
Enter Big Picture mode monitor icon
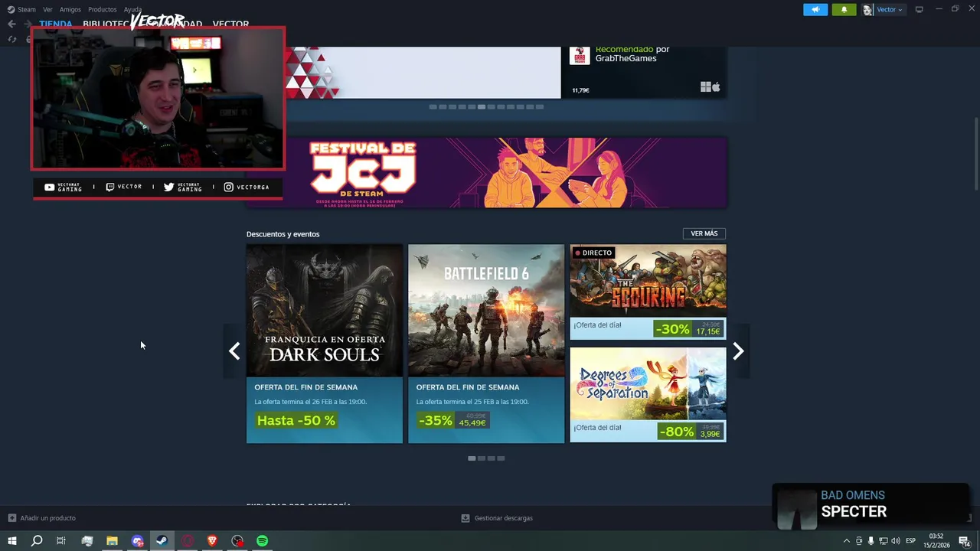click(919, 9)
